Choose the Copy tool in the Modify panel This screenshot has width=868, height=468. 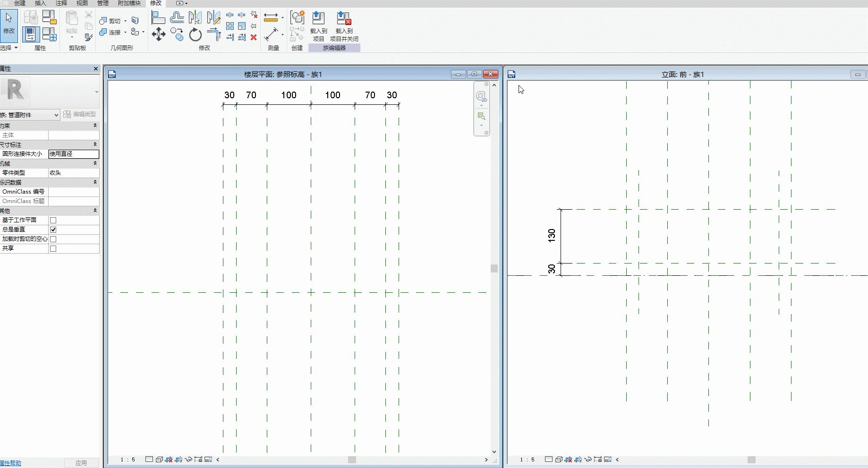tap(177, 34)
